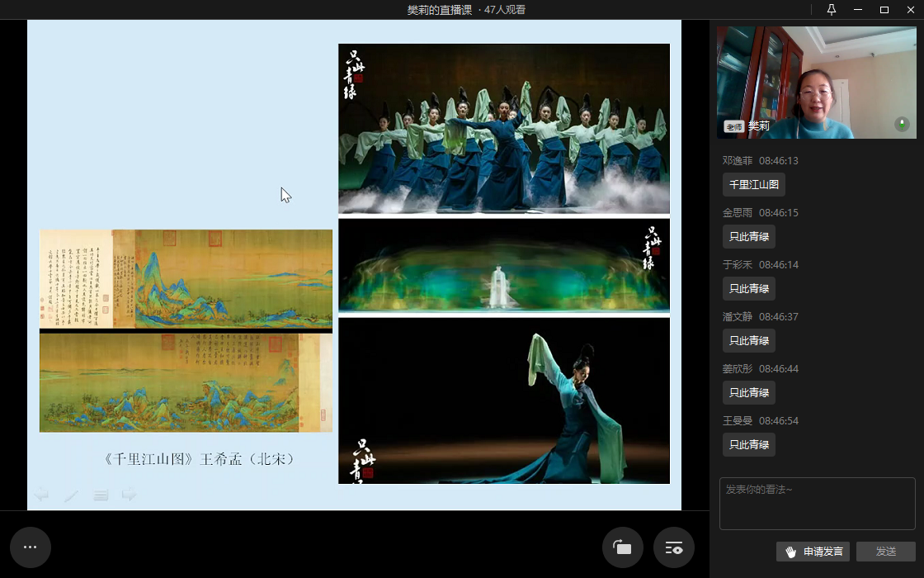
Task: Select the faint pen annotation tool on slide
Action: point(71,495)
